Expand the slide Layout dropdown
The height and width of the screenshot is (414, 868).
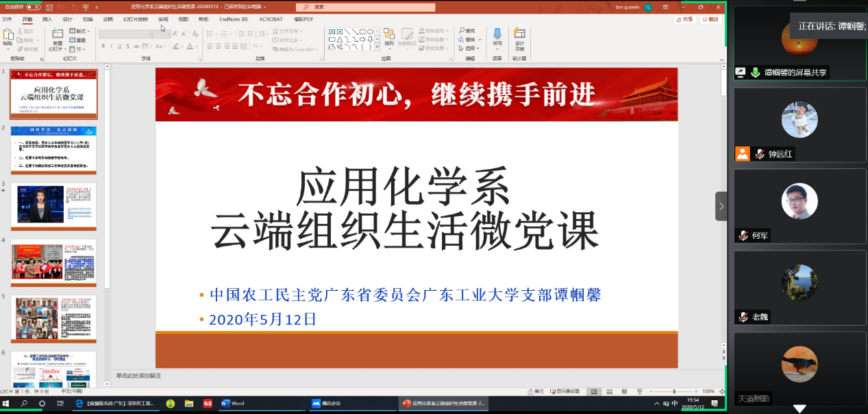(x=82, y=31)
